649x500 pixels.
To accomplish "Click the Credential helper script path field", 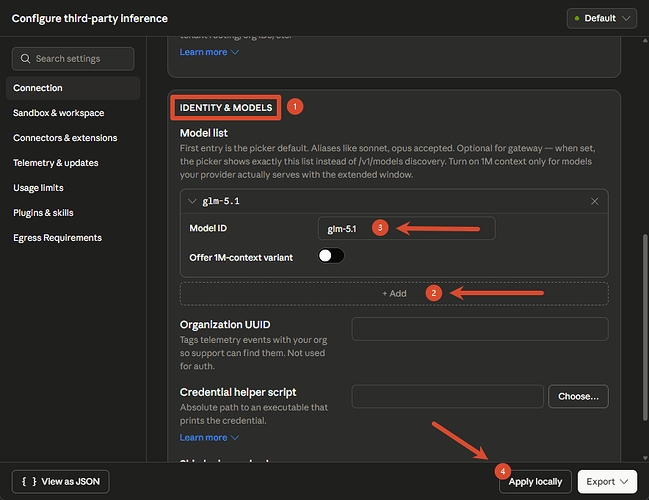I will pyautogui.click(x=447, y=397).
